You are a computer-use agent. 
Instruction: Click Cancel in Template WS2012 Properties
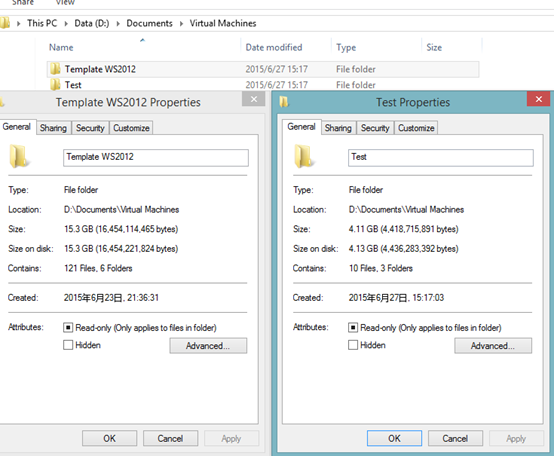pyautogui.click(x=170, y=438)
